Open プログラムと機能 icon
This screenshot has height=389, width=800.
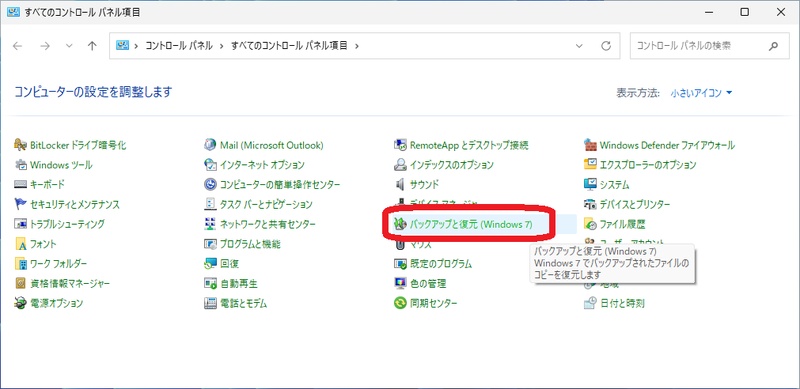click(x=211, y=244)
